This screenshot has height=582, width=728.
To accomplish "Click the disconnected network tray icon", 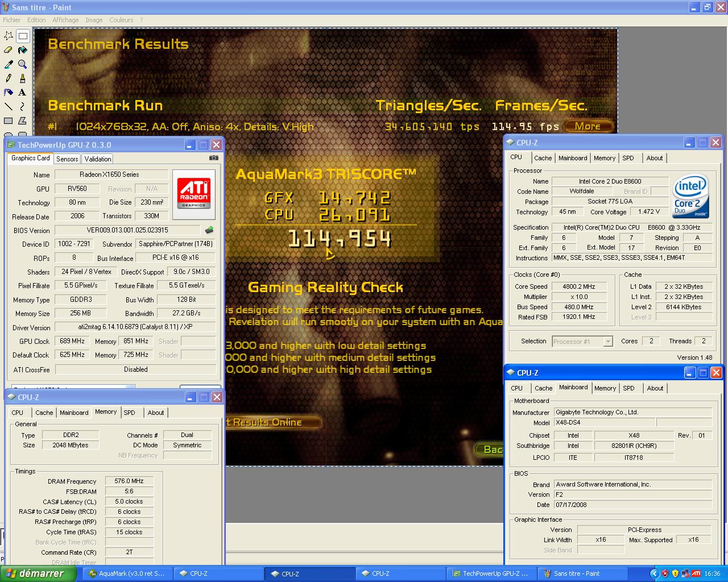I will click(x=685, y=573).
